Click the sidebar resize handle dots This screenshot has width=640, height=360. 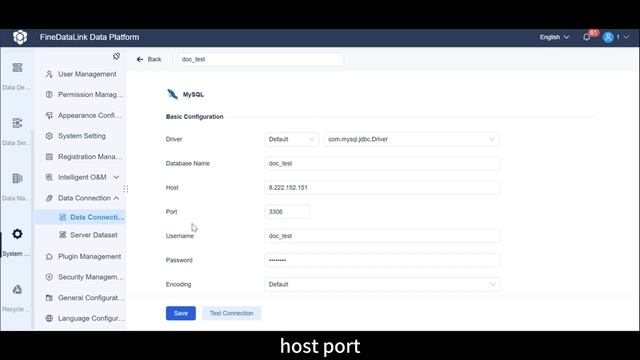coord(125,189)
